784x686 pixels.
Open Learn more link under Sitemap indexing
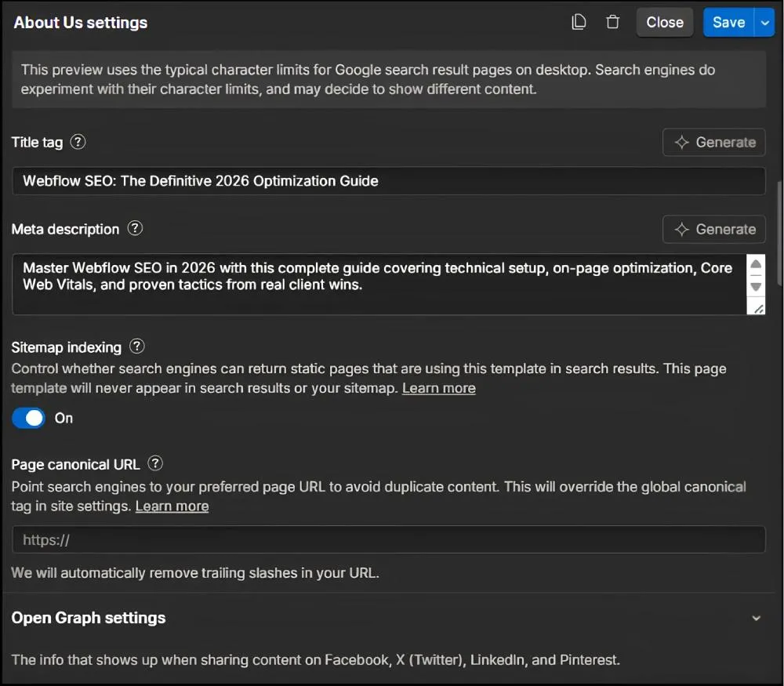tap(439, 388)
